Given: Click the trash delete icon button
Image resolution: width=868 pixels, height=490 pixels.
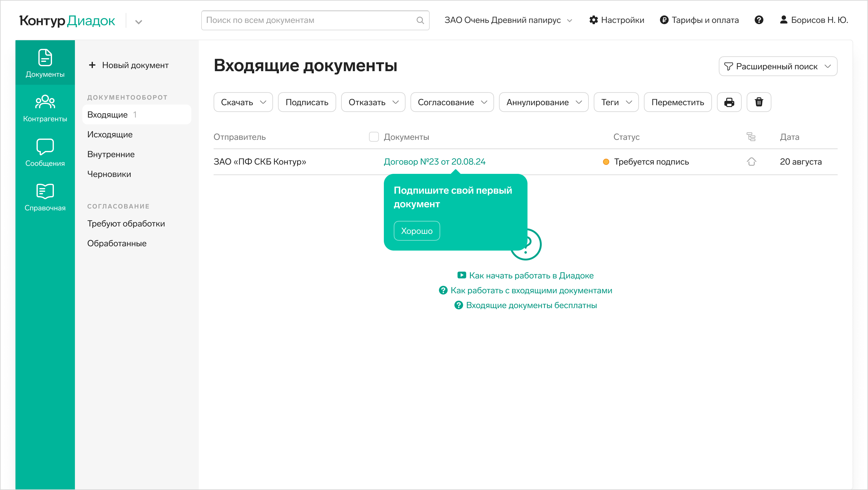Looking at the screenshot, I should [x=759, y=102].
